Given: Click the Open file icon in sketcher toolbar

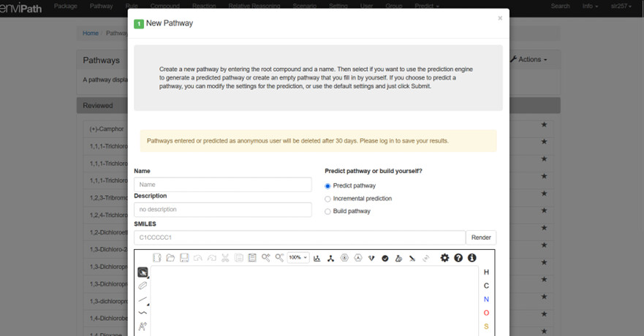Looking at the screenshot, I should click(170, 258).
